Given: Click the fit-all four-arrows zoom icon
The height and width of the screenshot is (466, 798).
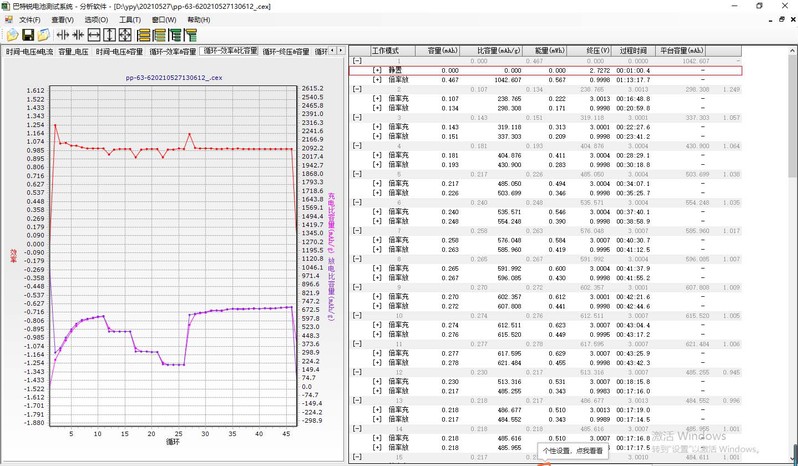Looking at the screenshot, I should [126, 35].
